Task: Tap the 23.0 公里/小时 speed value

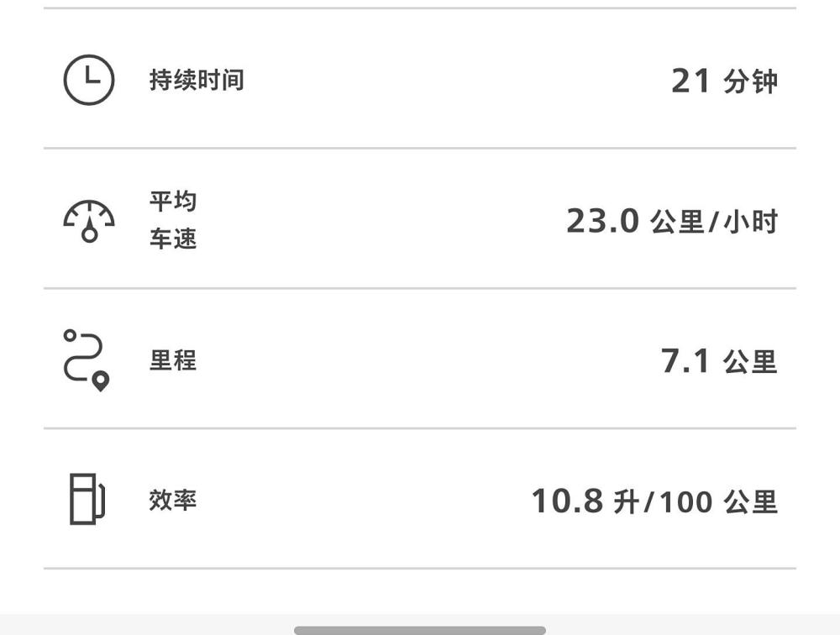Action: (x=672, y=221)
